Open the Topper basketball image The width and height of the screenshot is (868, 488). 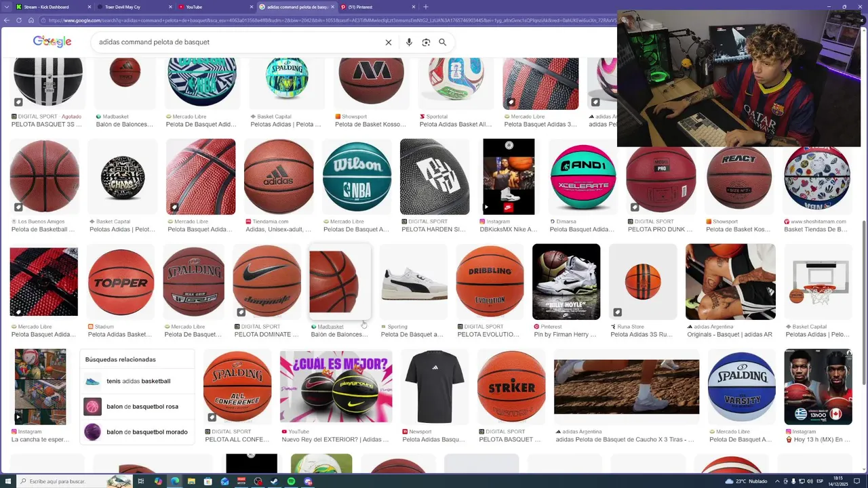click(x=121, y=281)
